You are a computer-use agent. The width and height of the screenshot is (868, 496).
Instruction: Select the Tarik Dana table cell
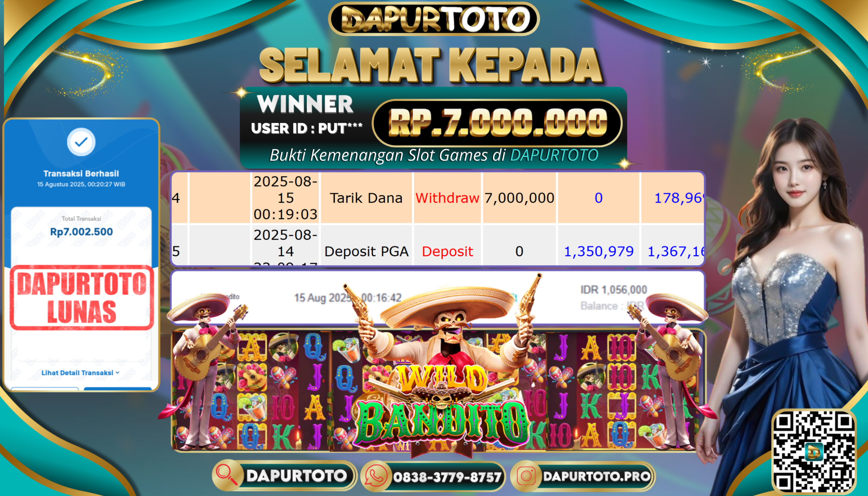[366, 198]
